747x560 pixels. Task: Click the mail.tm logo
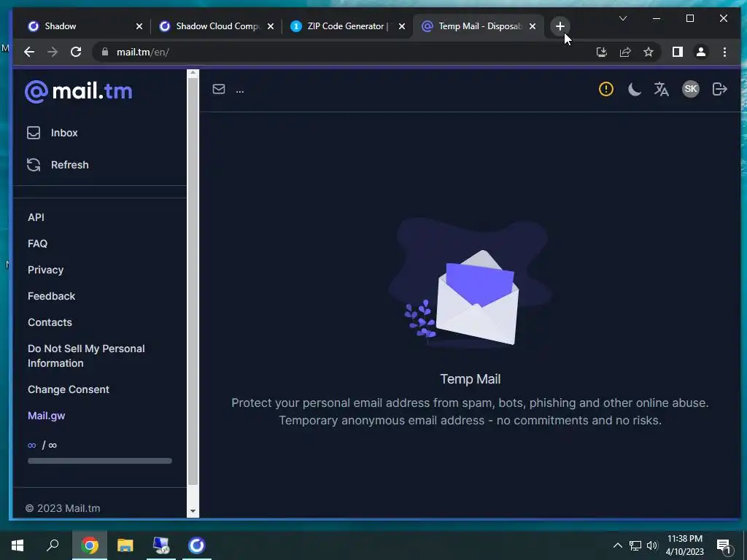point(79,91)
